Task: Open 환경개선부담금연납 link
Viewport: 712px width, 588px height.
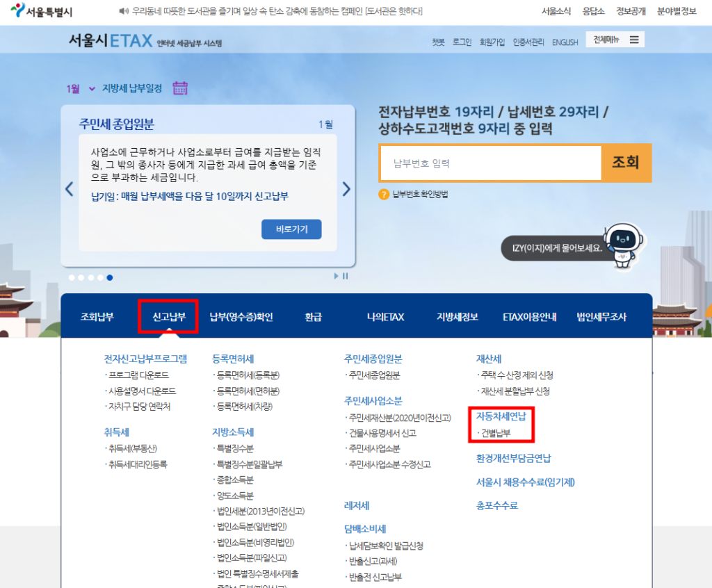Action: pyautogui.click(x=513, y=458)
